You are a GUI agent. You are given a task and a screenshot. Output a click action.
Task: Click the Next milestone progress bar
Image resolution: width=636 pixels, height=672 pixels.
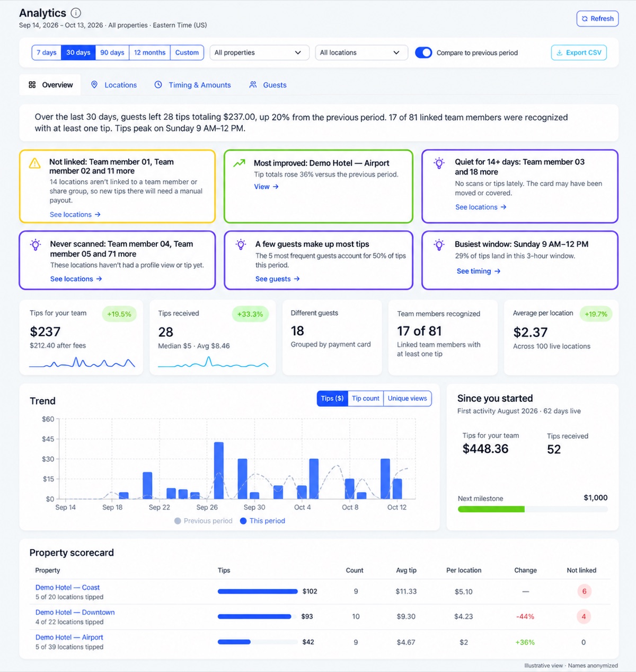coord(533,509)
